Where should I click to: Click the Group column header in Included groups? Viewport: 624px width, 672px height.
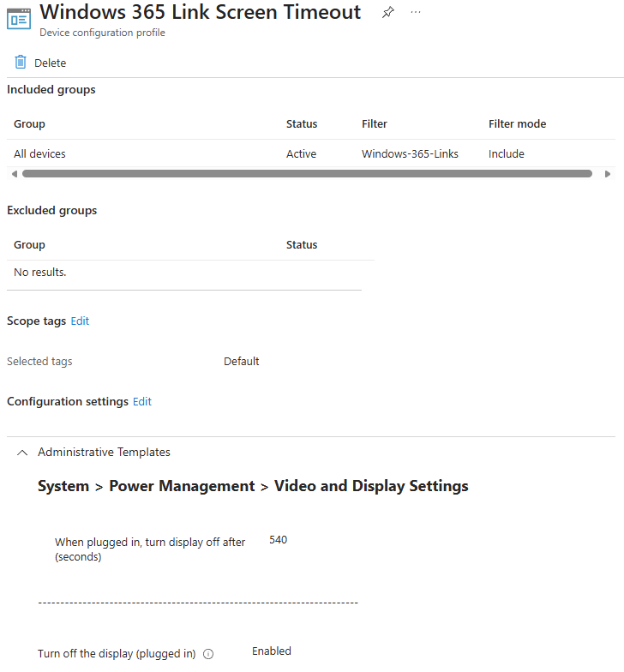29,124
